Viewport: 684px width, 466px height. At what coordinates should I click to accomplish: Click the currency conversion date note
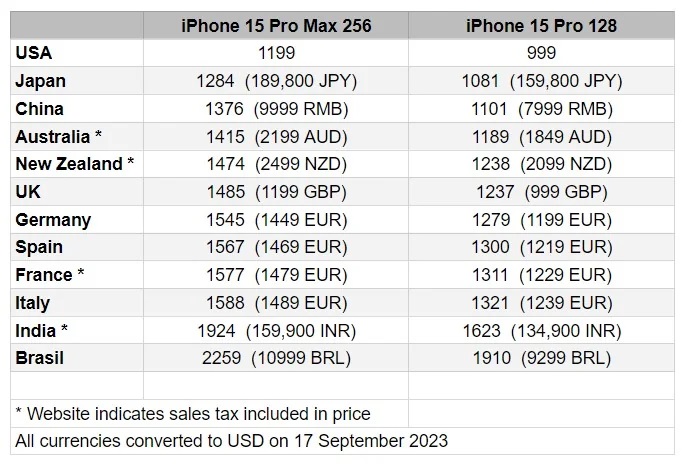pyautogui.click(x=232, y=441)
